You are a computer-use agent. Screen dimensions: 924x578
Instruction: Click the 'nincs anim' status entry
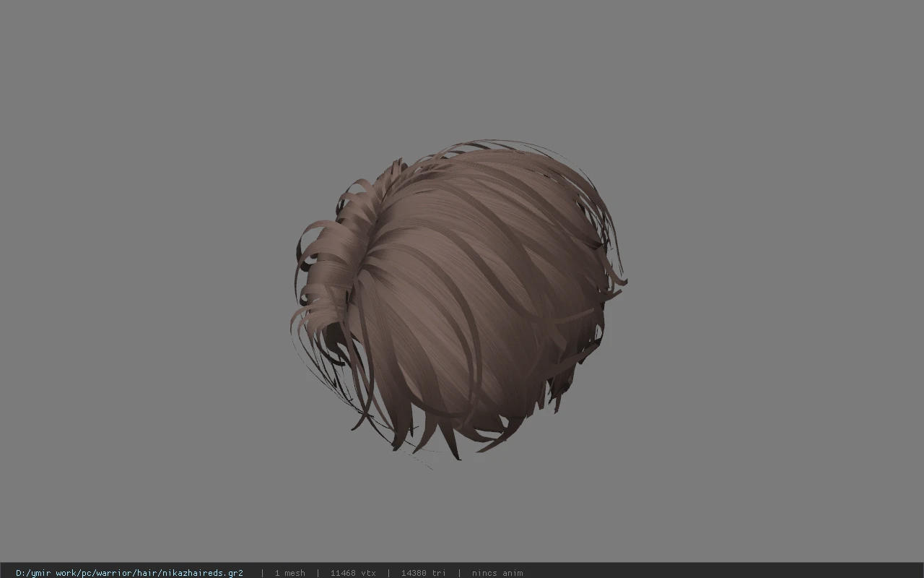click(497, 573)
